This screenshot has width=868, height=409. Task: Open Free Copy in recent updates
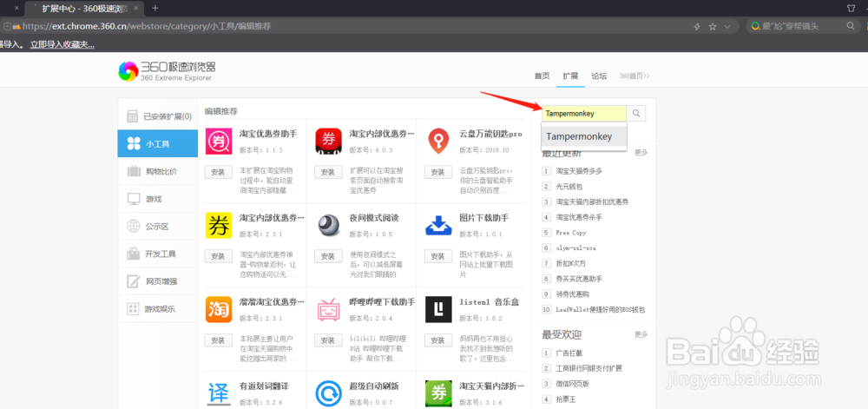point(571,233)
